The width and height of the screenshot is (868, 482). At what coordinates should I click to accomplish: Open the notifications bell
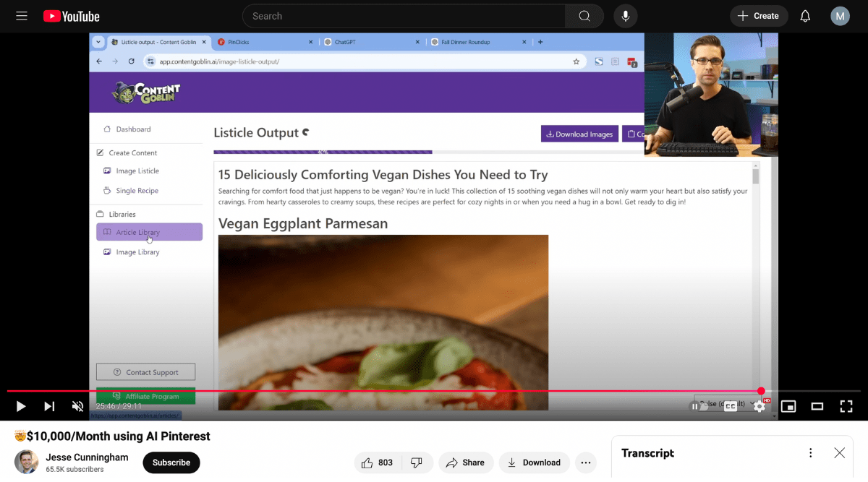(805, 16)
